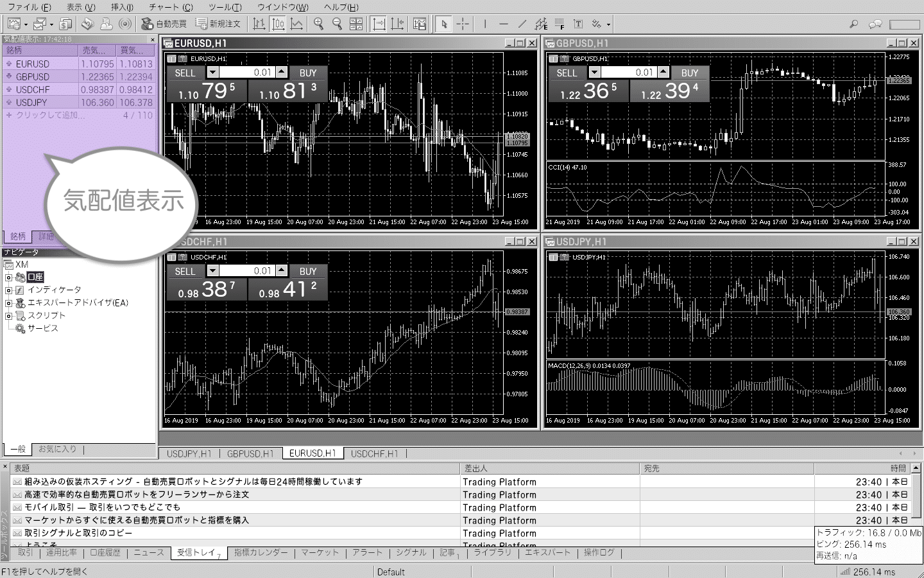Click the EURUSD buy price 1.10 81 button
This screenshot has width=924, height=578.
(x=287, y=91)
